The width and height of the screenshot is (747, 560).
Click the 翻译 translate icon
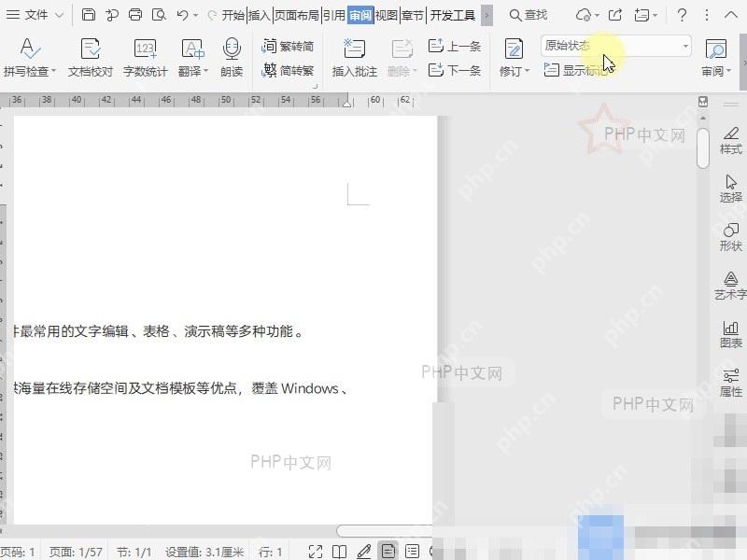pyautogui.click(x=192, y=49)
